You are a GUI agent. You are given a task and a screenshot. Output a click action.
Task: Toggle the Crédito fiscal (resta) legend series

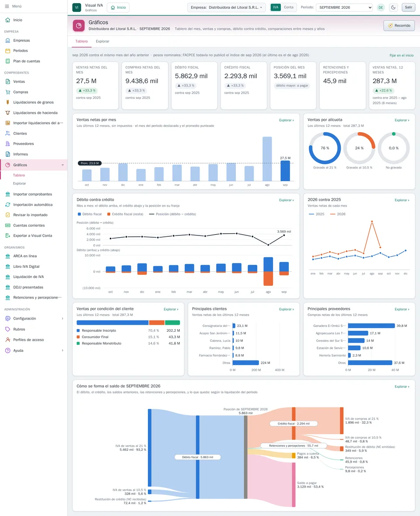tap(125, 214)
